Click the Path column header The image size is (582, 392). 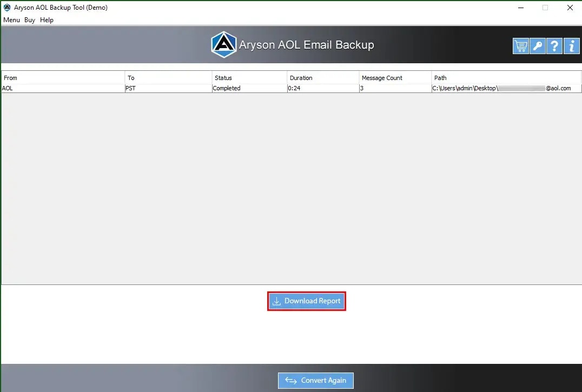click(506, 78)
